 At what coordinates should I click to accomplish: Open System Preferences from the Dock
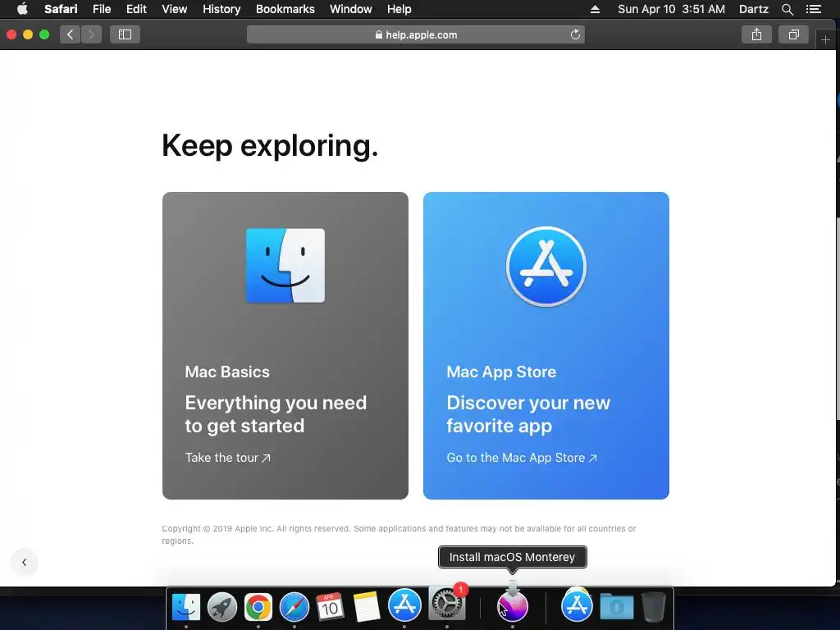[x=447, y=604]
